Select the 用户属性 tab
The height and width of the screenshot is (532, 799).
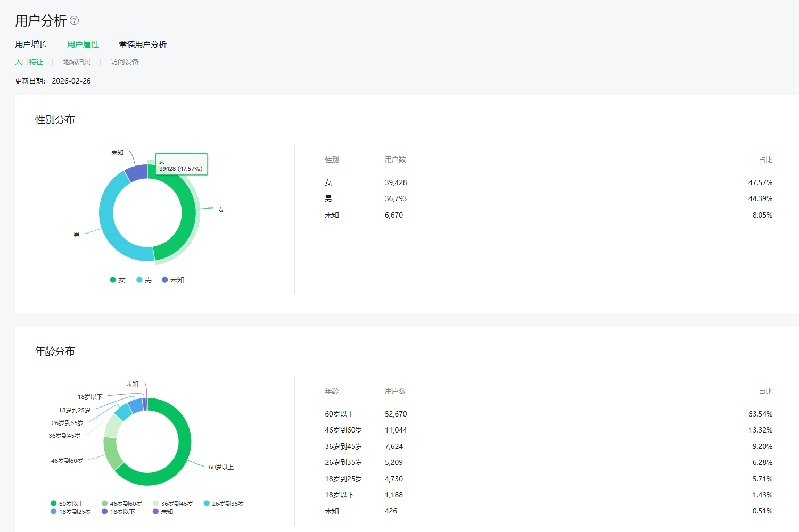point(83,44)
